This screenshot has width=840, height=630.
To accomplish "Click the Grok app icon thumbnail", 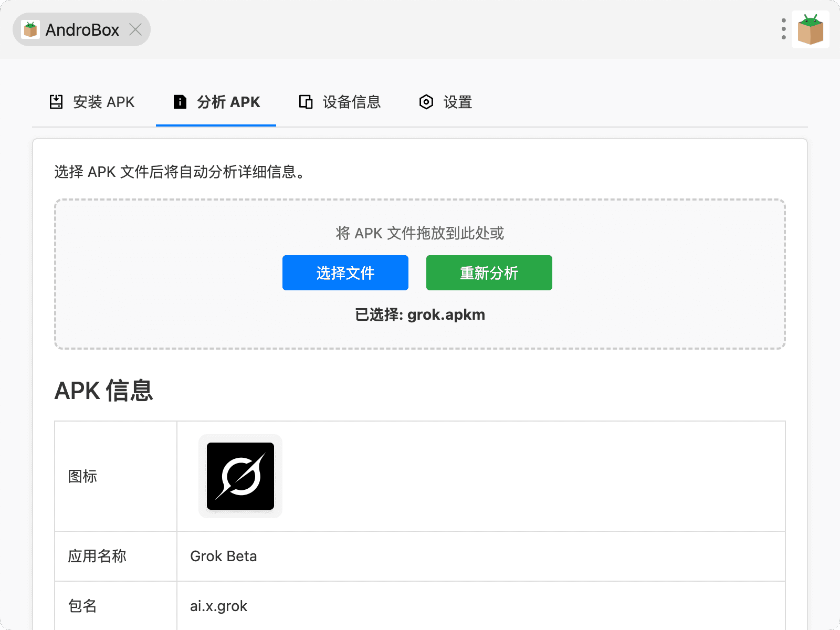I will (240, 476).
